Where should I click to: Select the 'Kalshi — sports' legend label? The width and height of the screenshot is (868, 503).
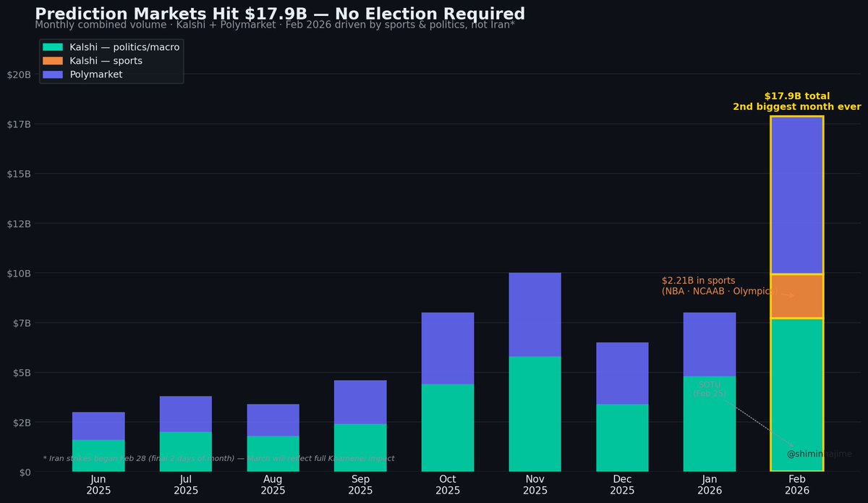pyautogui.click(x=106, y=61)
